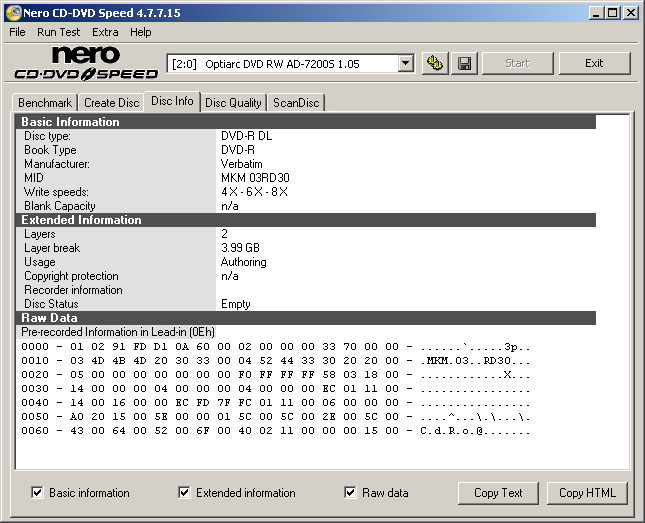
Task: Click the Exit button
Action: 594,63
